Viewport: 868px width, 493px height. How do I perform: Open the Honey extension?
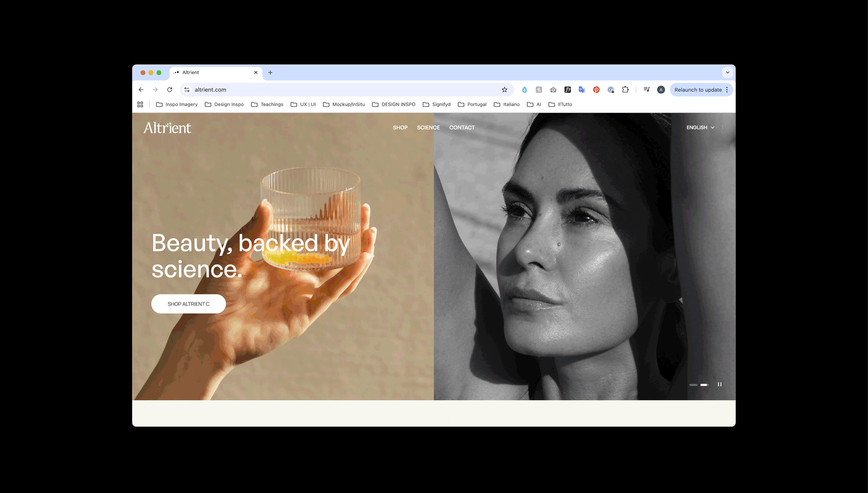(539, 90)
